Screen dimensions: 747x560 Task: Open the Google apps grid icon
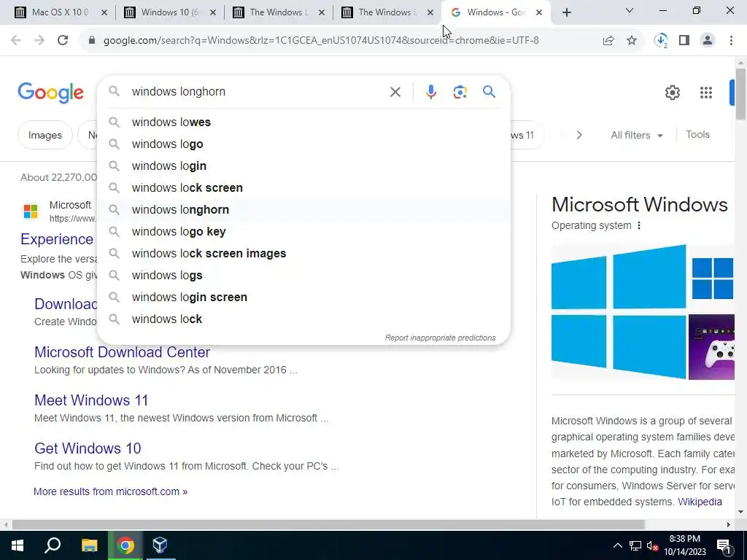(x=706, y=93)
